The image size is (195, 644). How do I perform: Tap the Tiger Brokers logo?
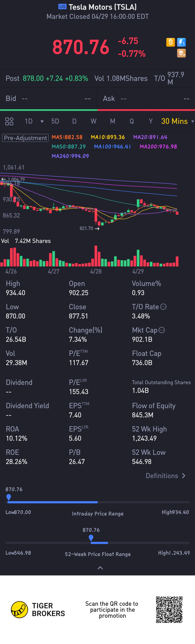(19, 609)
